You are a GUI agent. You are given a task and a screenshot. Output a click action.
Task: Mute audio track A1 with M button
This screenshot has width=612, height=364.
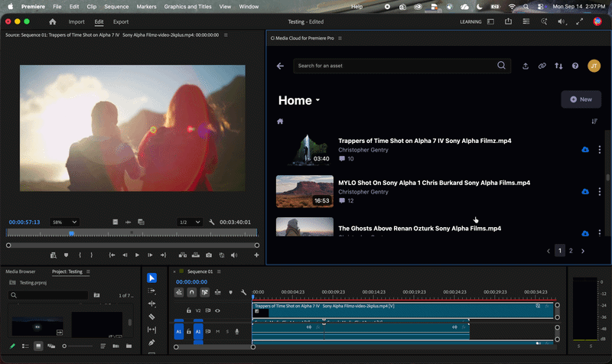click(217, 332)
